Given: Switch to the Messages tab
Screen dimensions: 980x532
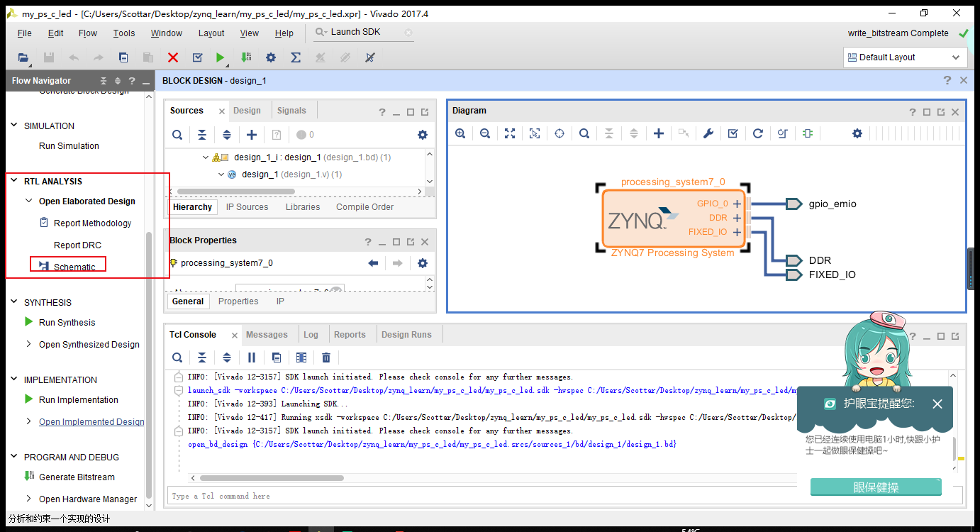Looking at the screenshot, I should coord(267,335).
